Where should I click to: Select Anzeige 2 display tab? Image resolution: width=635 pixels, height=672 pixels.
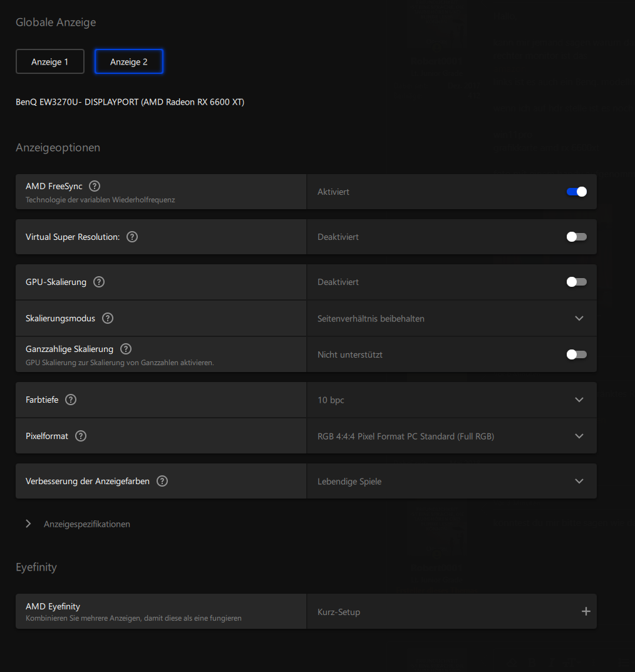pyautogui.click(x=129, y=61)
